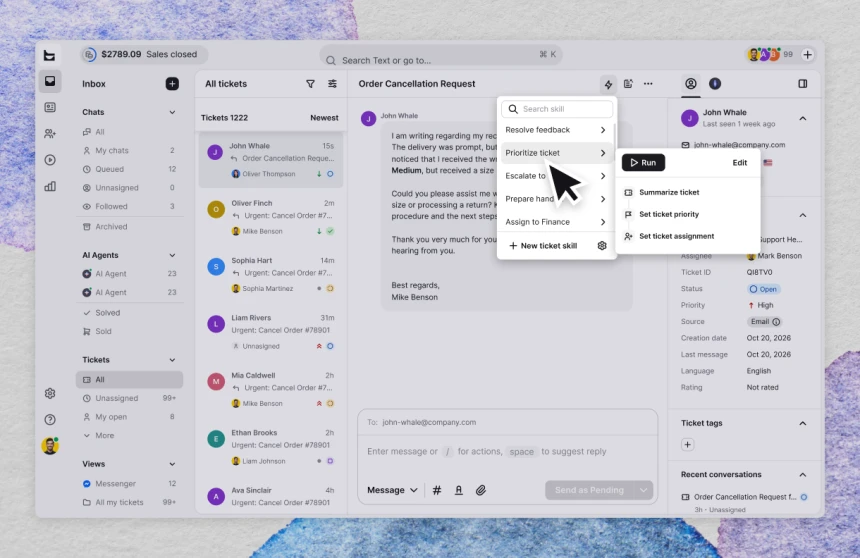Viewport: 860px width, 558px height.
Task: Toggle the right side panel icon
Action: 802,84
